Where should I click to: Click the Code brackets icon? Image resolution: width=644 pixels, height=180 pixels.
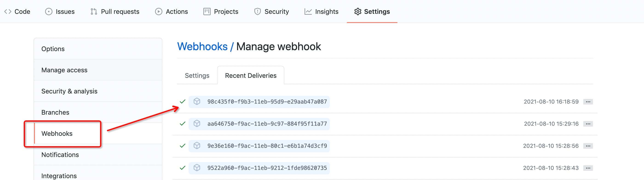click(8, 12)
